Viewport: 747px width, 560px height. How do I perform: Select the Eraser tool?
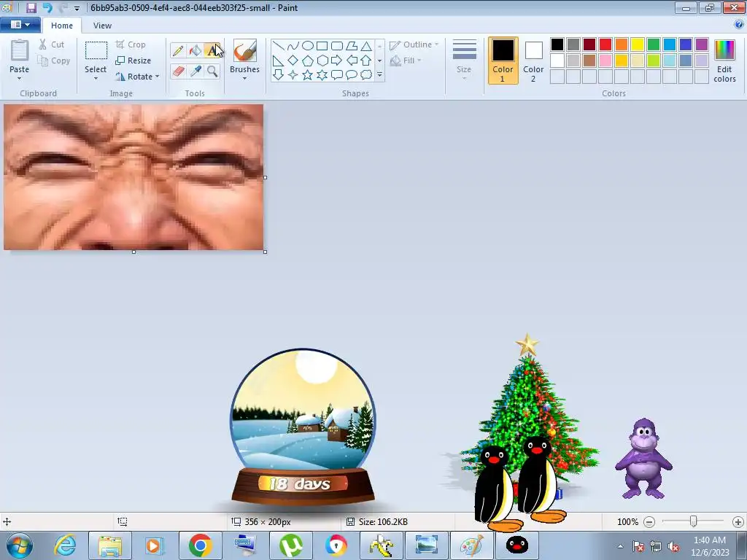point(178,71)
